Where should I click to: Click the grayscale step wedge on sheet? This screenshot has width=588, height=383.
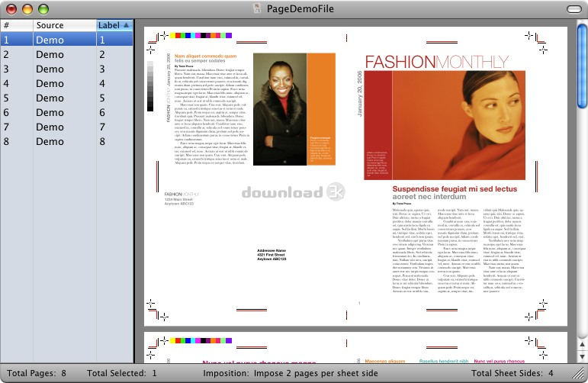150,86
